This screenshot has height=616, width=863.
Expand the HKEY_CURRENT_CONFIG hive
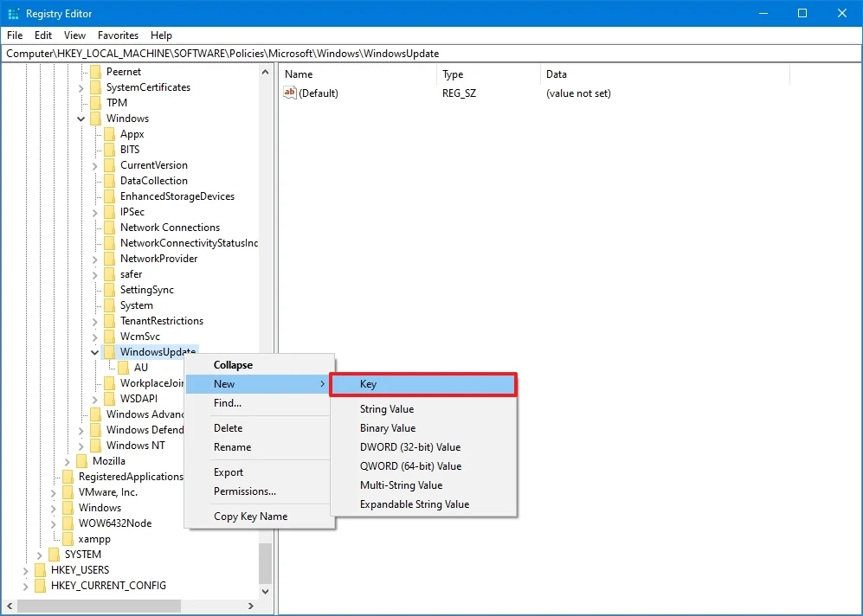pyautogui.click(x=25, y=587)
